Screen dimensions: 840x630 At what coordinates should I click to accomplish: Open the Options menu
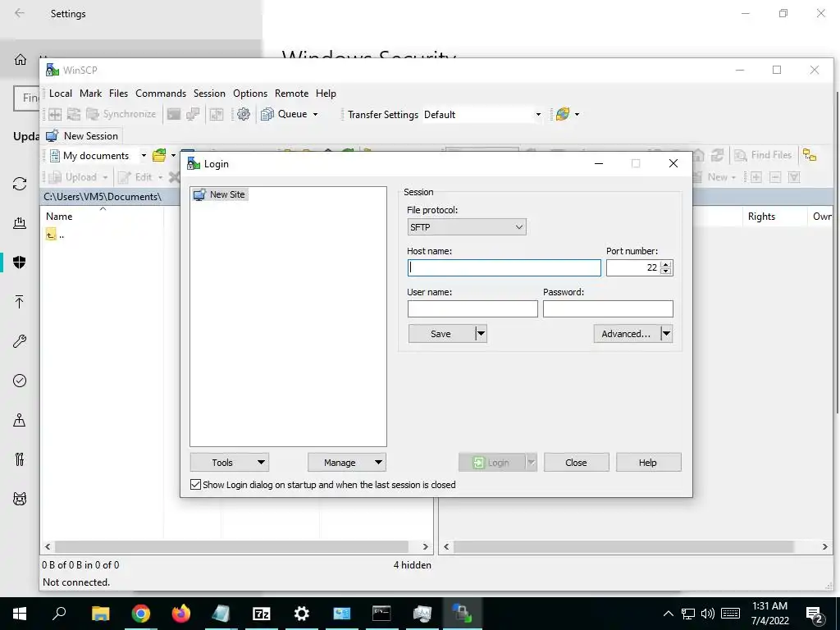[250, 94]
